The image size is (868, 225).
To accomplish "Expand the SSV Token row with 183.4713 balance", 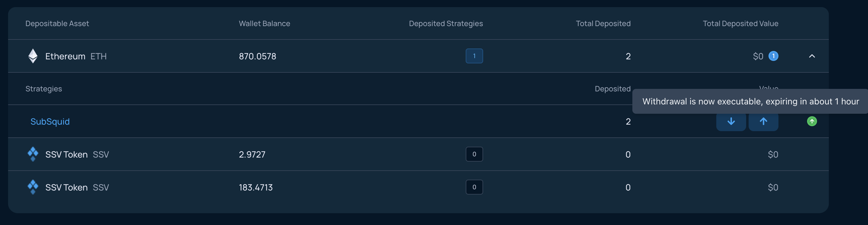I will point(418,187).
